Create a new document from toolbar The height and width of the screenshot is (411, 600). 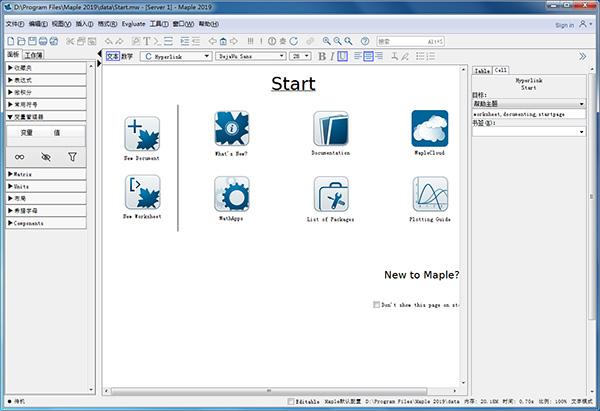pyautogui.click(x=11, y=41)
